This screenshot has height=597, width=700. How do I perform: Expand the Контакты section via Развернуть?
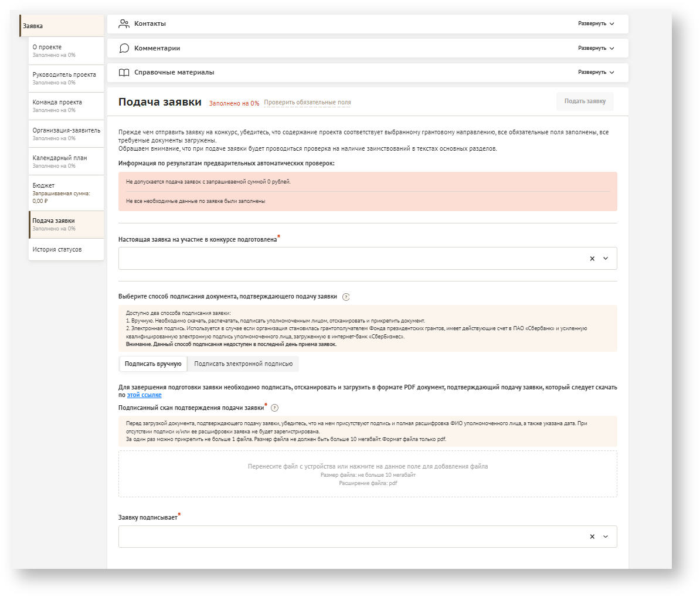tap(596, 24)
